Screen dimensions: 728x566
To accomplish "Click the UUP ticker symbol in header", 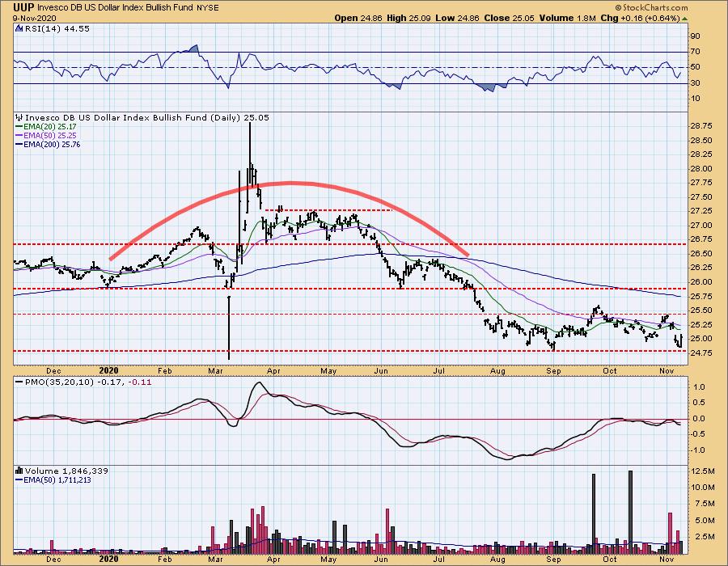I will pos(24,7).
